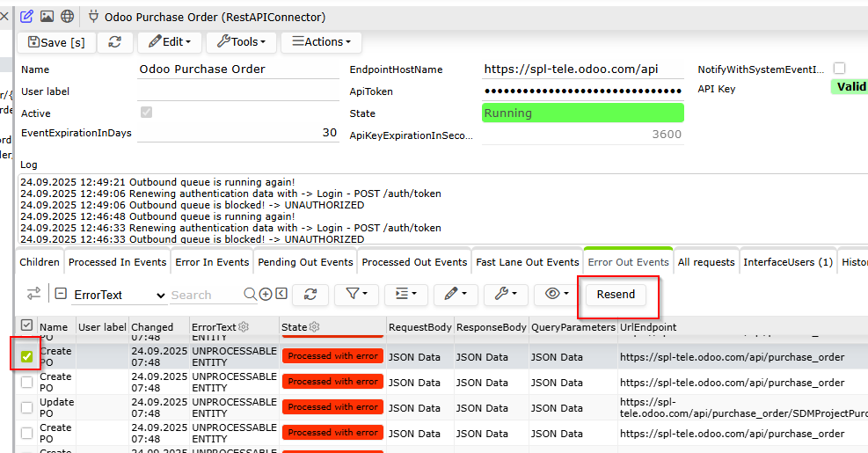The height and width of the screenshot is (453, 868).
Task: Toggle the NotifyWithSystemEvent checkbox
Action: click(x=840, y=68)
